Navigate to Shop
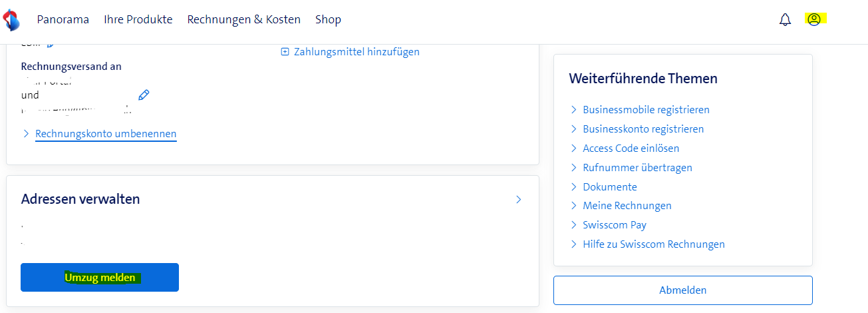Image resolution: width=868 pixels, height=313 pixels. click(328, 20)
